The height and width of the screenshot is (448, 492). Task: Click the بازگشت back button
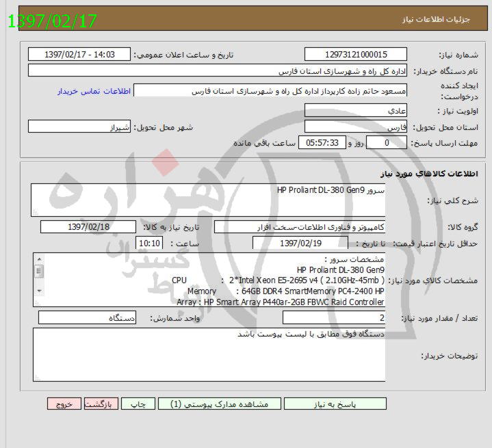point(101,404)
